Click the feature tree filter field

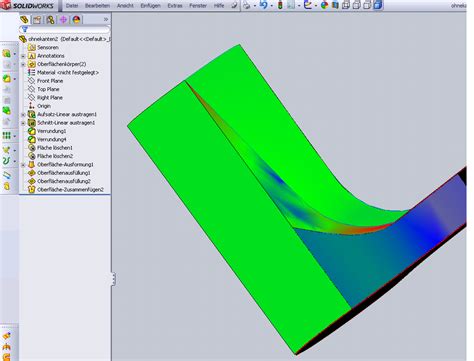point(65,29)
